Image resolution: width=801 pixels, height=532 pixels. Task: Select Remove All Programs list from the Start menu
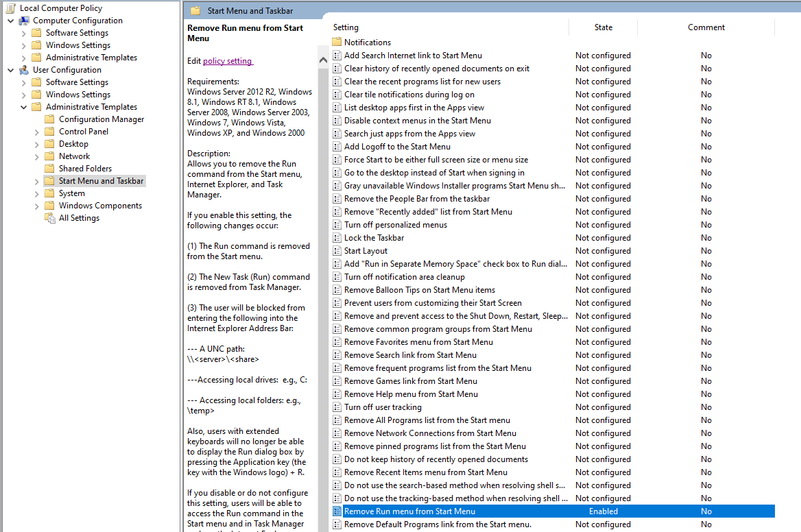(427, 420)
